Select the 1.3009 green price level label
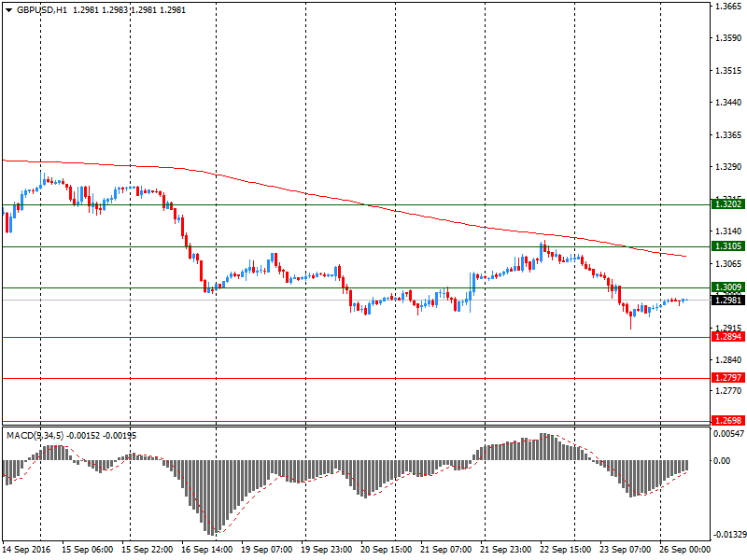747x560 pixels. (x=728, y=287)
